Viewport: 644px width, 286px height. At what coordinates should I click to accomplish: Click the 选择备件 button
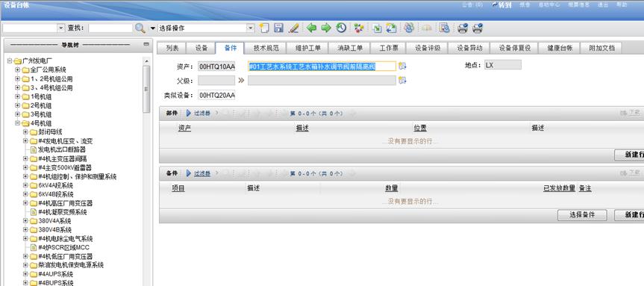tap(582, 215)
